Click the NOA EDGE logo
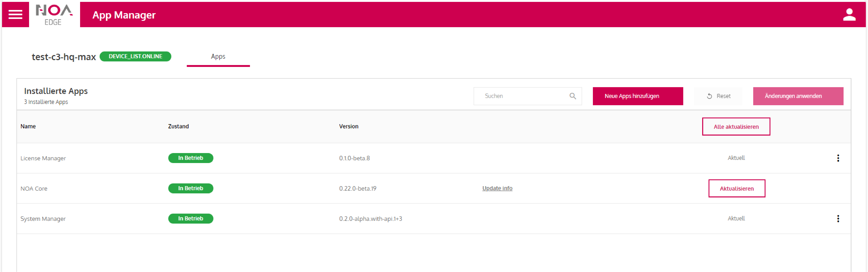Viewport: 868px width, 272px height. [x=54, y=14]
